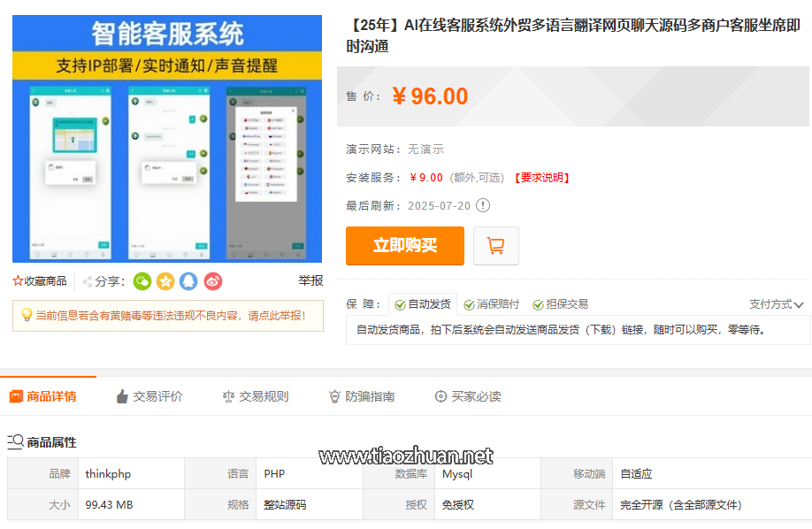
Task: Share via WeChat icon
Action: point(142,281)
